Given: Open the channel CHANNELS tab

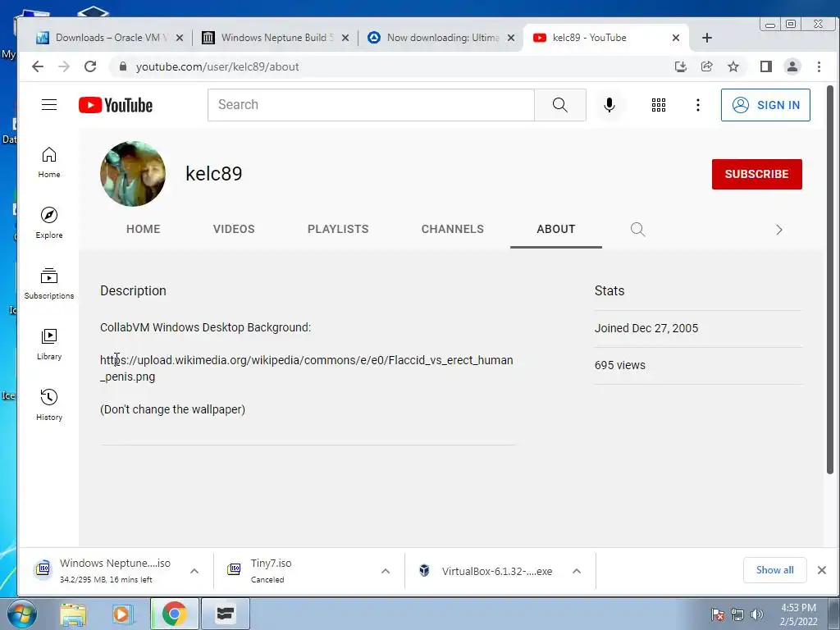Looking at the screenshot, I should click(x=452, y=230).
